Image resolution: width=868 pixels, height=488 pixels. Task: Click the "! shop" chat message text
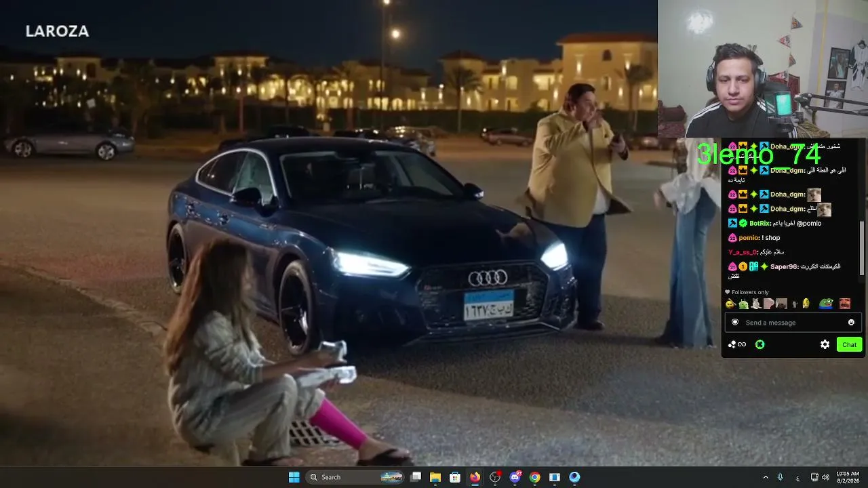(x=771, y=238)
